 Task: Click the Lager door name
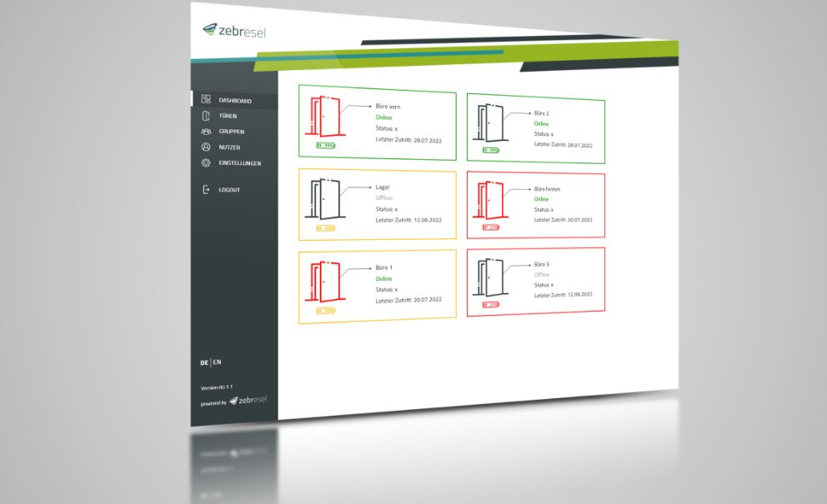click(x=383, y=187)
